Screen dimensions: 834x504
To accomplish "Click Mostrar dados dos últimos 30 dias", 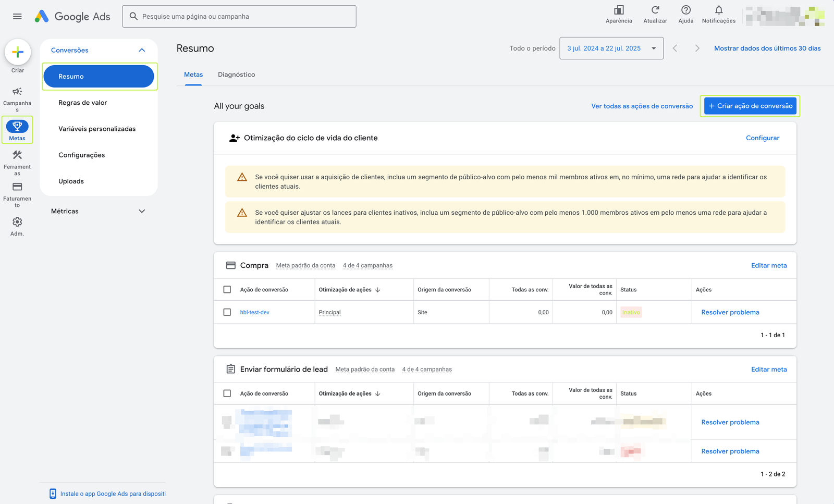I will pyautogui.click(x=767, y=48).
